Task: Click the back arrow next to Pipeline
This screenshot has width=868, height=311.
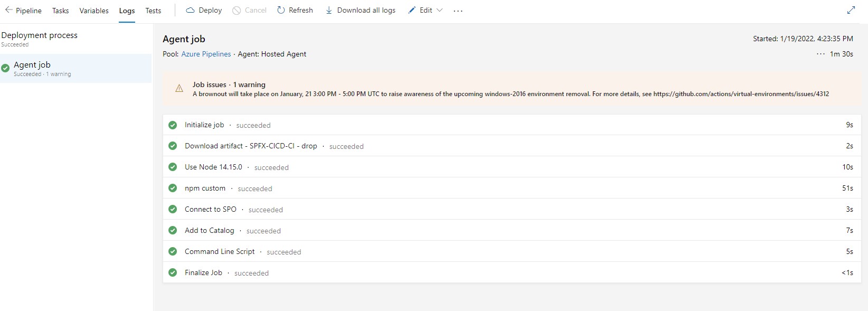Action: point(8,10)
